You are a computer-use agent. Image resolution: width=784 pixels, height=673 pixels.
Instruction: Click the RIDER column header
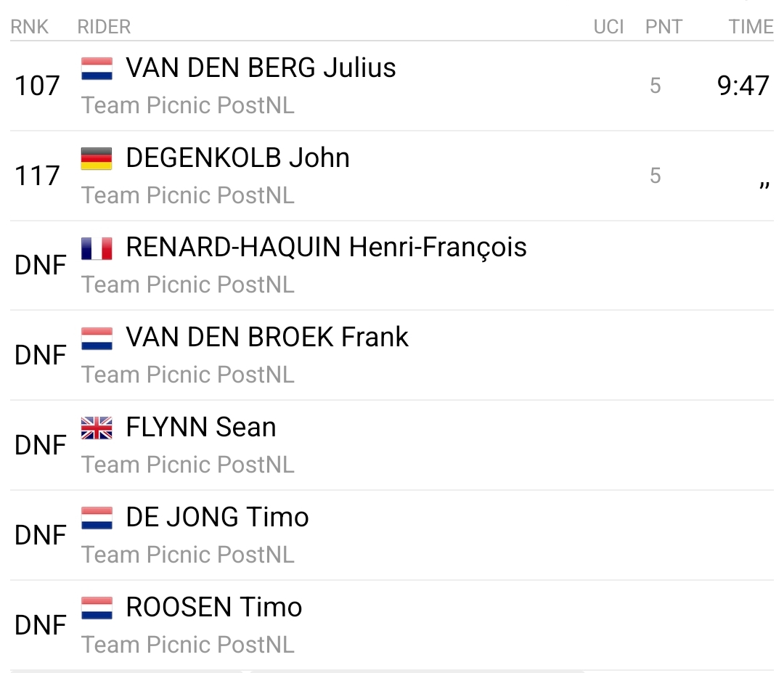click(104, 28)
